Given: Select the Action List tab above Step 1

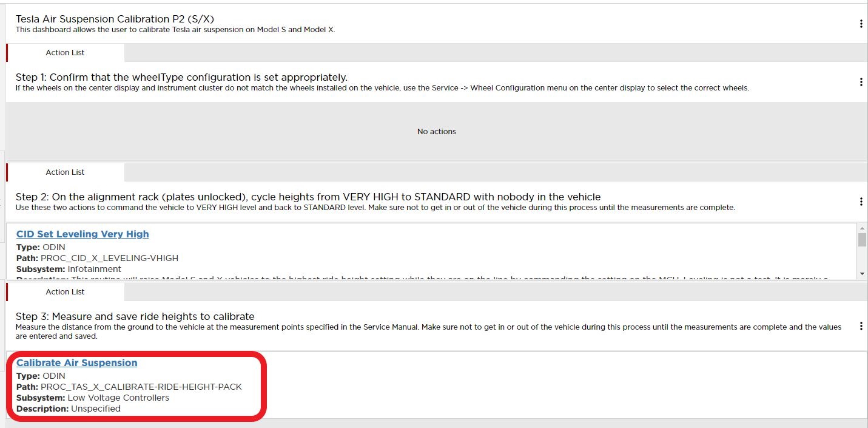Looking at the screenshot, I should [65, 53].
